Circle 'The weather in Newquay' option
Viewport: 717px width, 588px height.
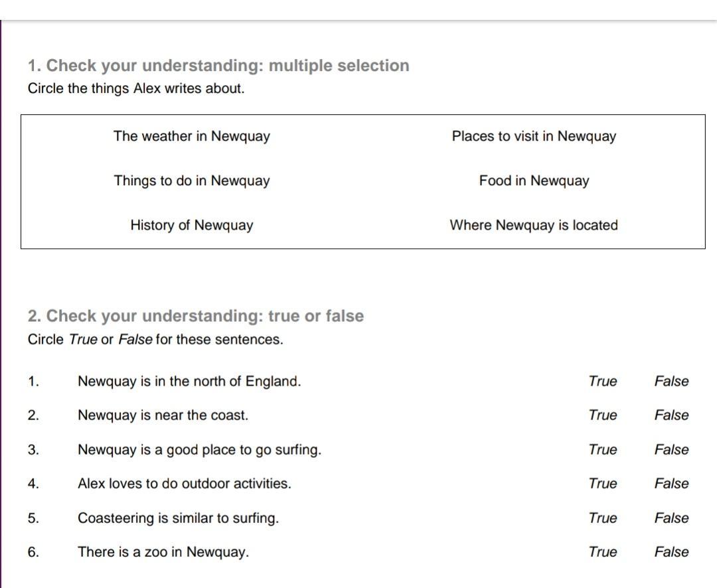pos(191,137)
